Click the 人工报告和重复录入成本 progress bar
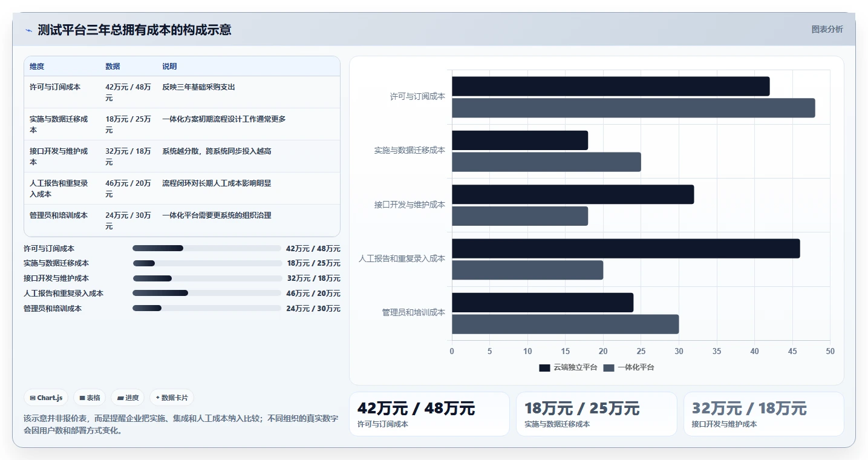Viewport: 868px width, 460px height. tap(206, 293)
